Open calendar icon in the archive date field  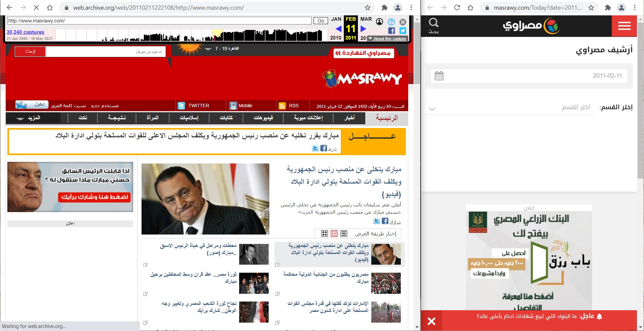pos(439,76)
